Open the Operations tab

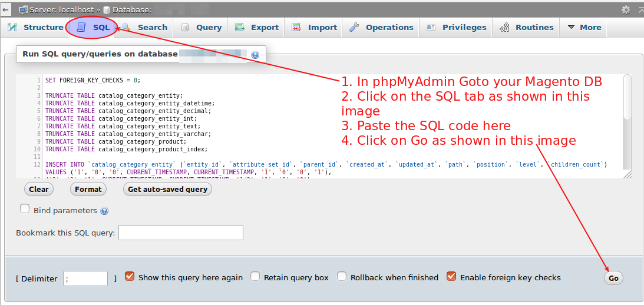click(x=381, y=28)
